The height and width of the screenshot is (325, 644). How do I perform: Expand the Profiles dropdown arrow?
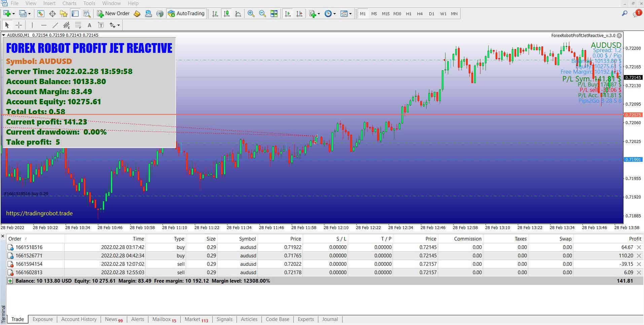(29, 14)
